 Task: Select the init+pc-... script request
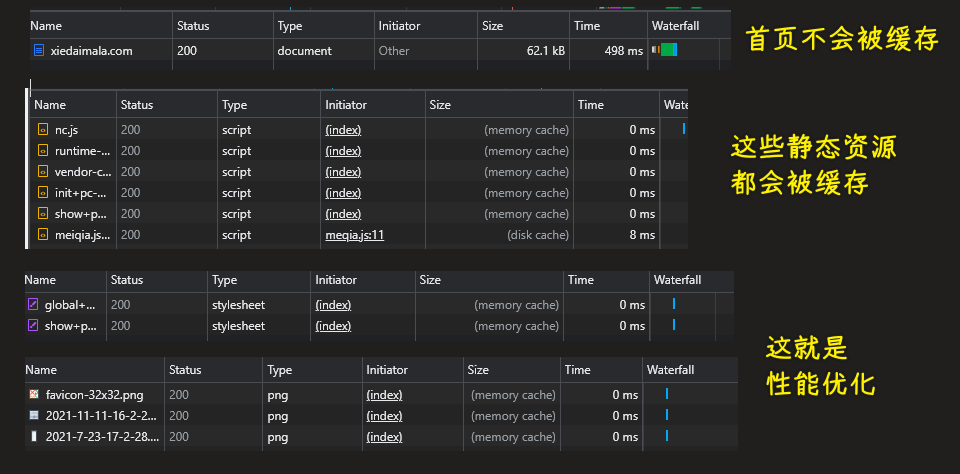click(81, 193)
